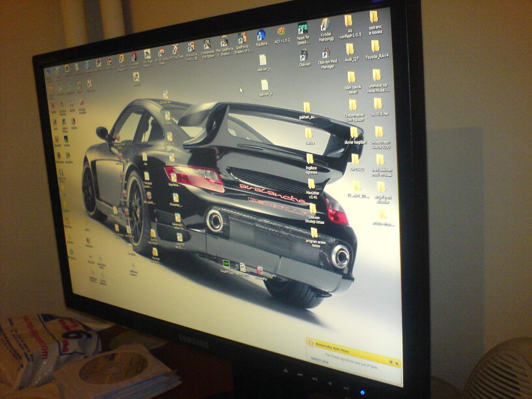
Task: Open the duvar kagitlari folder
Action: (x=355, y=135)
